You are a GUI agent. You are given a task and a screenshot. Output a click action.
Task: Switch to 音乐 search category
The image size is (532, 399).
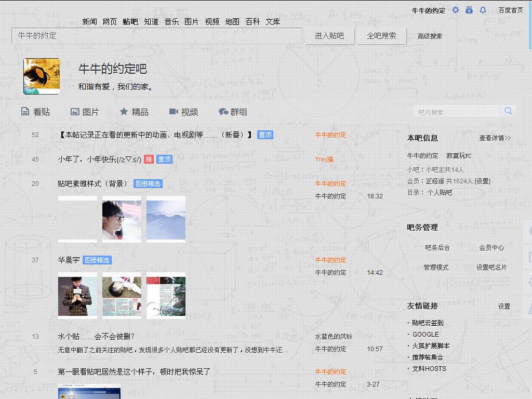(x=171, y=22)
